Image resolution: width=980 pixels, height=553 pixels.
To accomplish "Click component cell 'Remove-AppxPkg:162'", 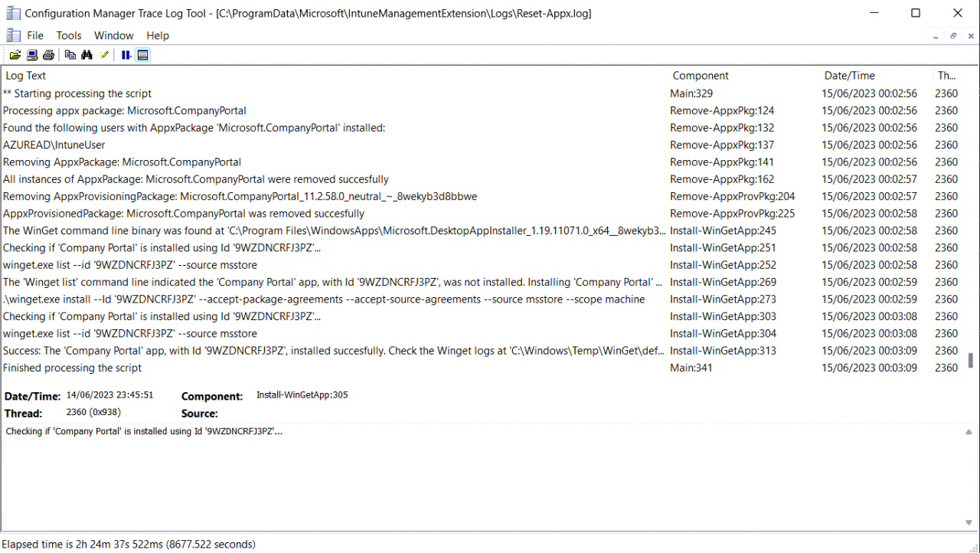I will coord(722,179).
